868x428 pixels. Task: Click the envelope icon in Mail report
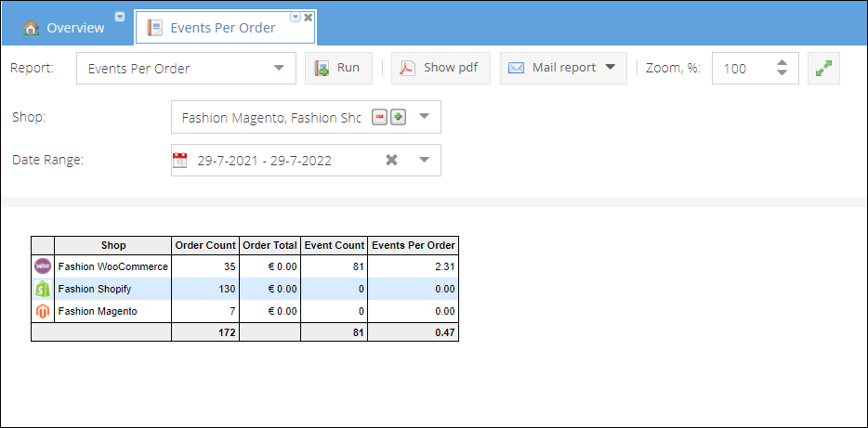[x=516, y=68]
